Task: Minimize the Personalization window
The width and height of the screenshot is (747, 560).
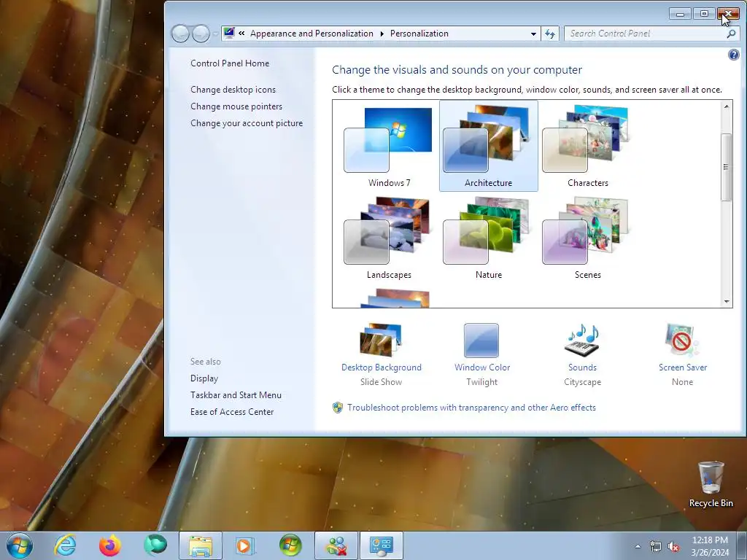Action: tap(680, 14)
